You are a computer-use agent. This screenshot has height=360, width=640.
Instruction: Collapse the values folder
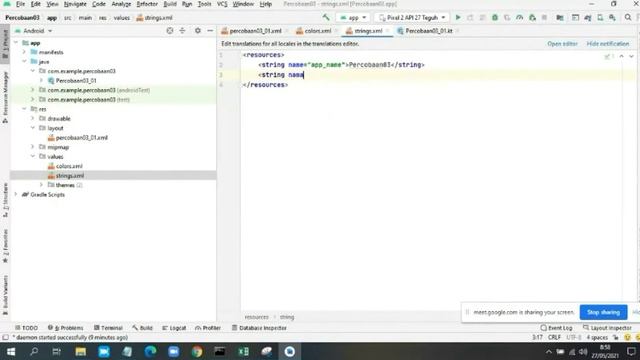(x=33, y=156)
